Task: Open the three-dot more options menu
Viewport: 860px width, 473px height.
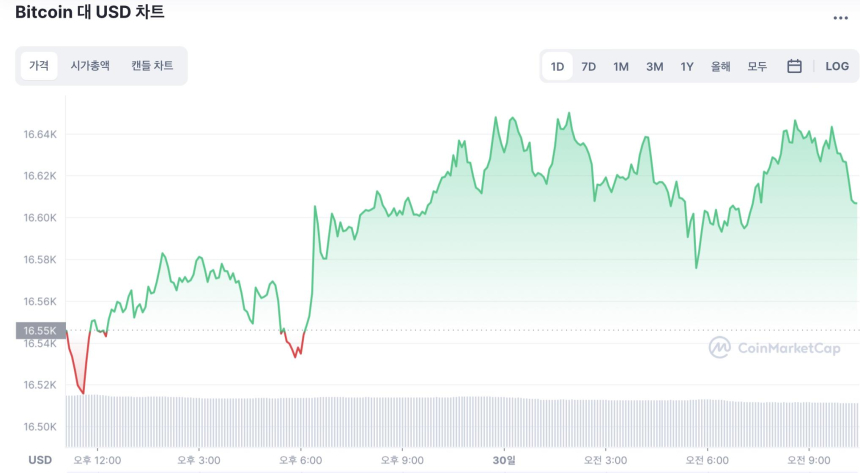Action: coord(840,18)
